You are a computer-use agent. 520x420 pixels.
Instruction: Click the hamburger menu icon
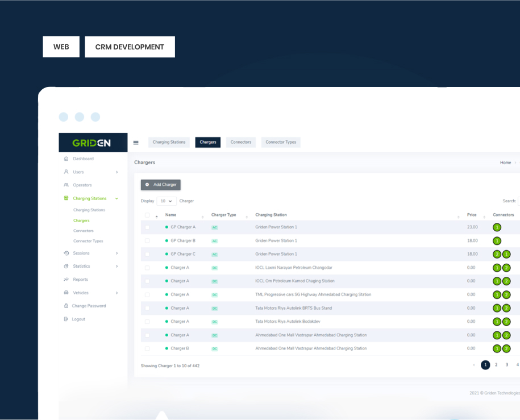click(x=136, y=143)
